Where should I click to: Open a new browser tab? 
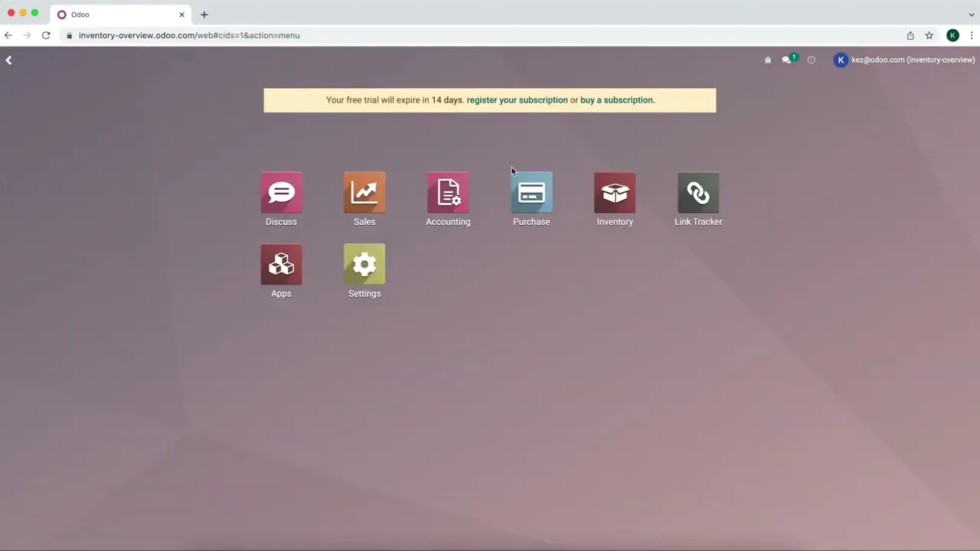(x=204, y=15)
